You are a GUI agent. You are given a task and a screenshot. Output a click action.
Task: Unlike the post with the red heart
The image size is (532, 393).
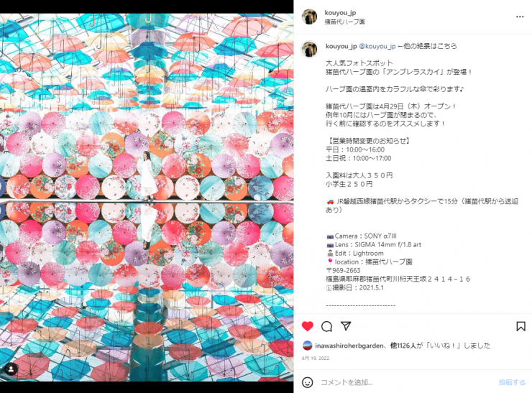308,326
